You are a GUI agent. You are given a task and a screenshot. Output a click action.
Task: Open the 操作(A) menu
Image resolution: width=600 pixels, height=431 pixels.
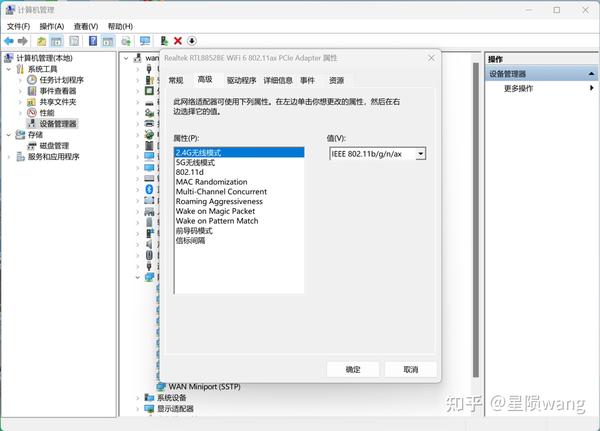click(52, 26)
